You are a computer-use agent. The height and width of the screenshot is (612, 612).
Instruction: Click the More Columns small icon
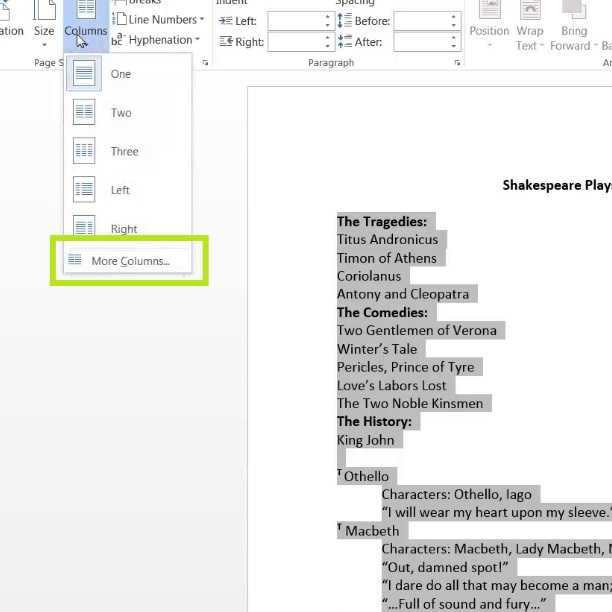(75, 259)
